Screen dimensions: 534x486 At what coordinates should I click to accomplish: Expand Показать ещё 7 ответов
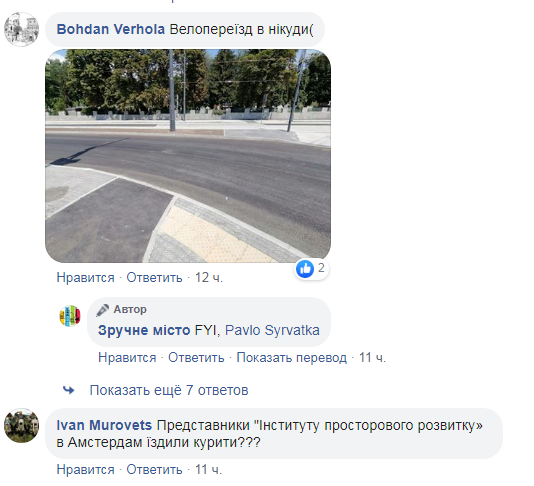tap(169, 390)
